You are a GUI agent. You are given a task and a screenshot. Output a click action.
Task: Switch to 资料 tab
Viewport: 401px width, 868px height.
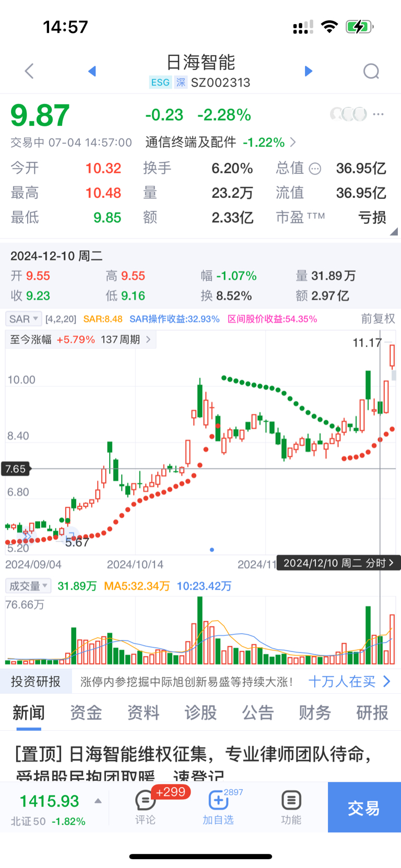tap(143, 712)
